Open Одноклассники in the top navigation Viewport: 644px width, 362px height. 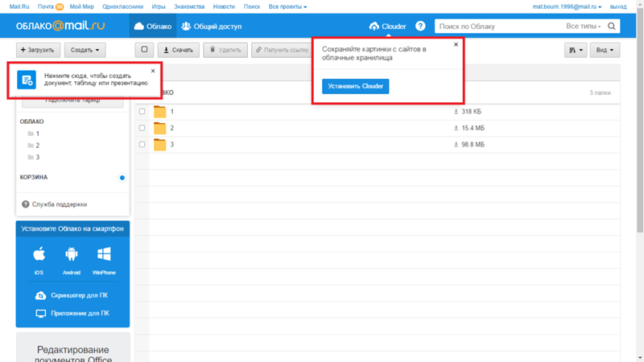(x=123, y=6)
